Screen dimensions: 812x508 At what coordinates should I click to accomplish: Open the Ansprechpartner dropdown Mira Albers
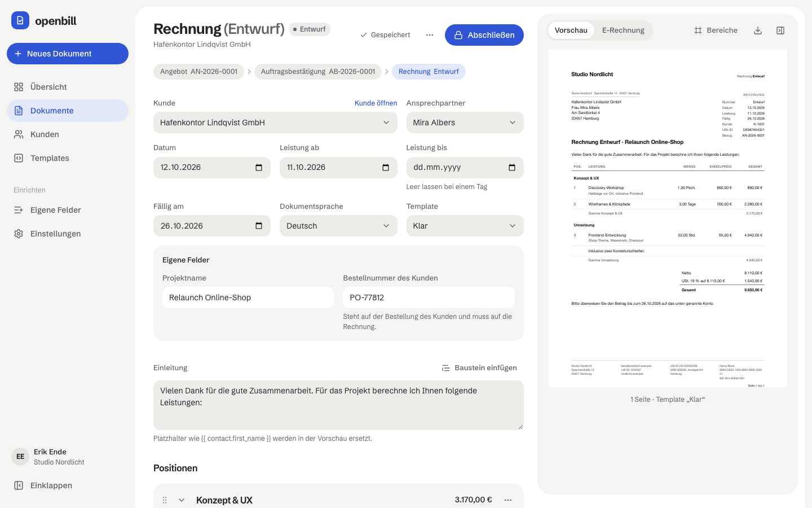465,122
